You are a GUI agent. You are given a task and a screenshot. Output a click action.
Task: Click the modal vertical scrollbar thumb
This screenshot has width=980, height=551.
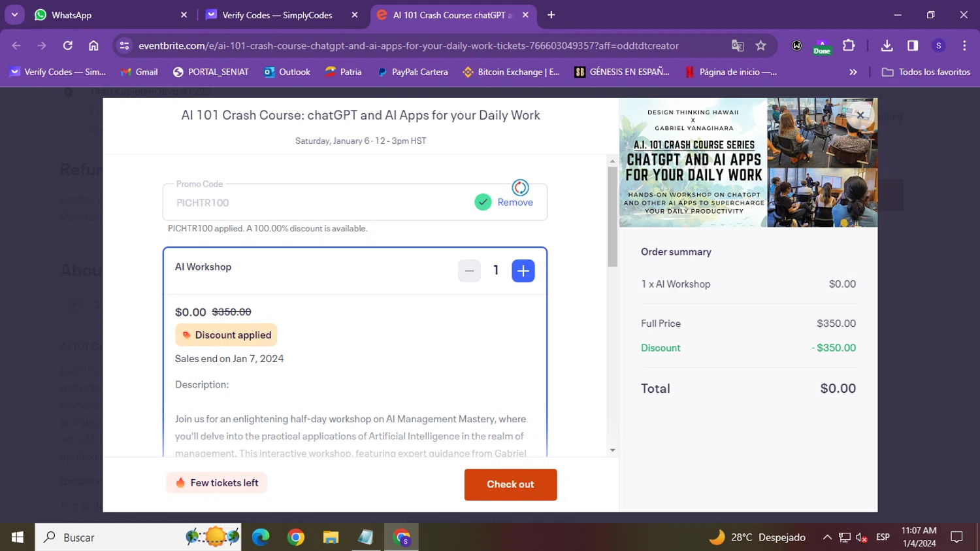click(612, 217)
